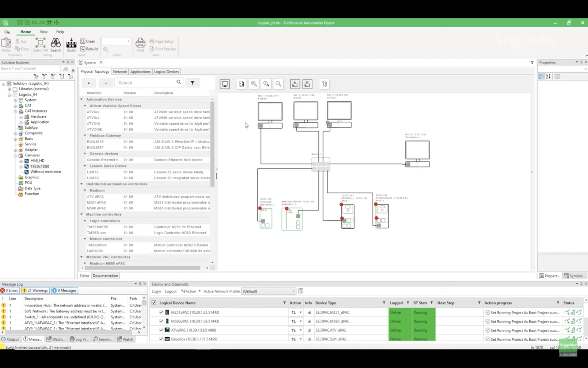The height and width of the screenshot is (368, 588).
Task: Open the Zoom combo box in the ribbon
Action: (x=116, y=41)
